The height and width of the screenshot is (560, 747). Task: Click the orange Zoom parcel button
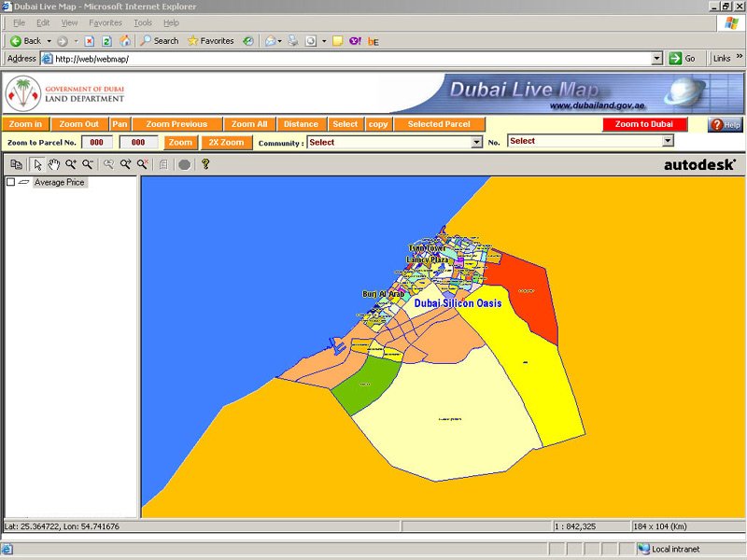point(180,143)
